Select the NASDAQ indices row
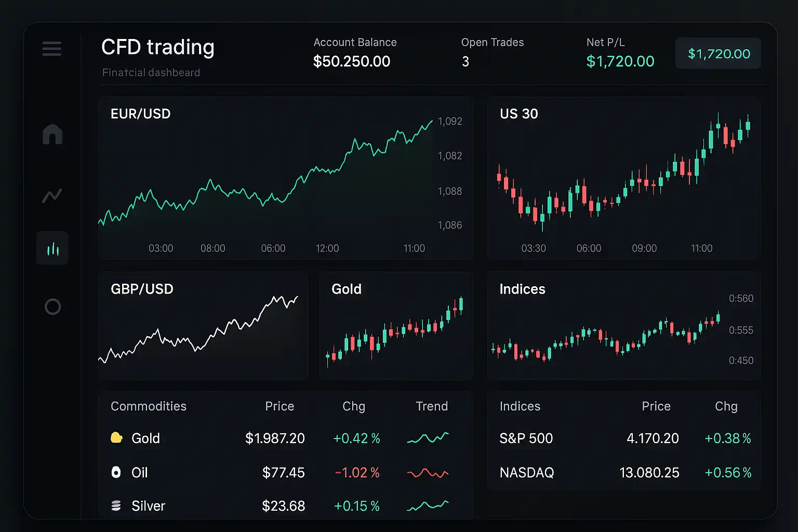The height and width of the screenshot is (532, 798). [527, 472]
